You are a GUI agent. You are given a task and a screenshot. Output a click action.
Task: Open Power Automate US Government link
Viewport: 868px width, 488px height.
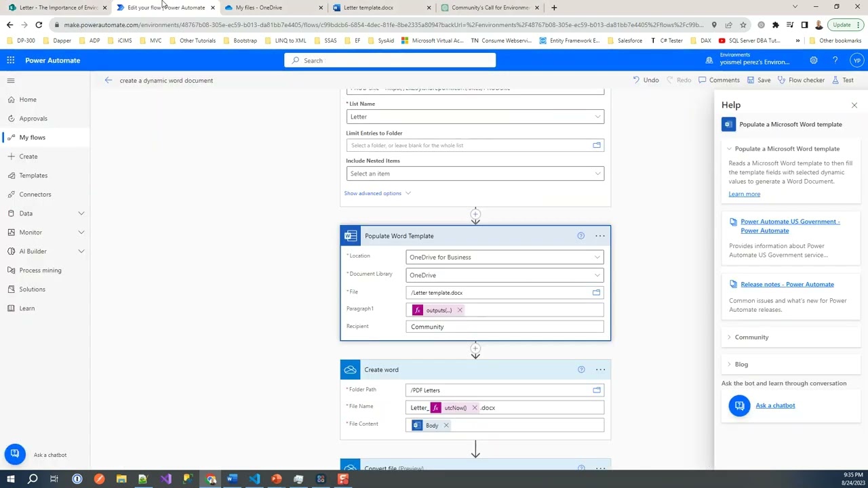[790, 226]
